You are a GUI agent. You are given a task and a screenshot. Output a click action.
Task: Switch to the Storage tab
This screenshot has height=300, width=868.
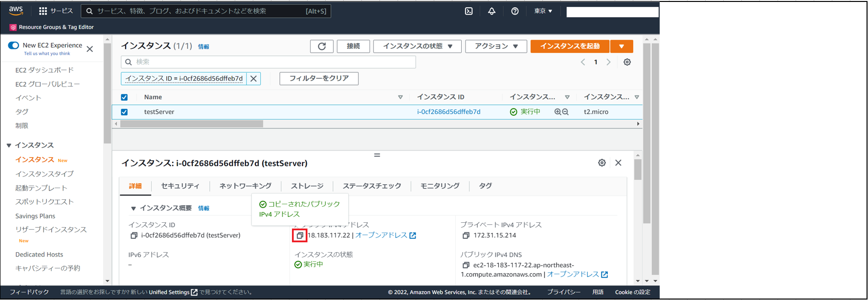point(307,186)
